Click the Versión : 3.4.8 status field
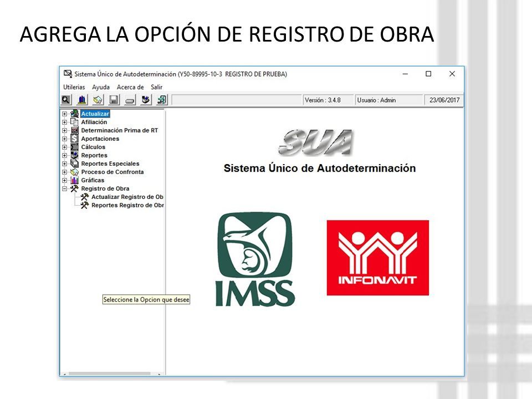Image resolution: width=532 pixels, height=399 pixels. [328, 100]
